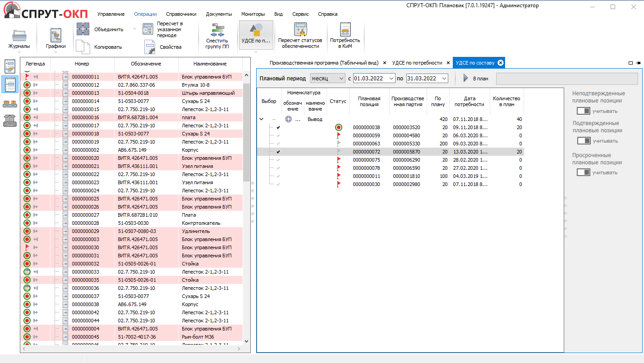644x363 pixels.
Task: Click the УДСЕ по п... button
Action: point(256,34)
